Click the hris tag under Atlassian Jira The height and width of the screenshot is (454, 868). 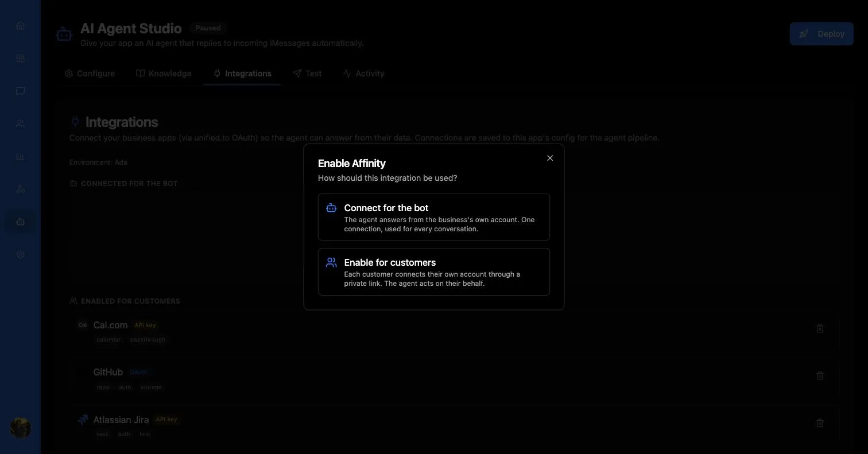[x=145, y=434]
